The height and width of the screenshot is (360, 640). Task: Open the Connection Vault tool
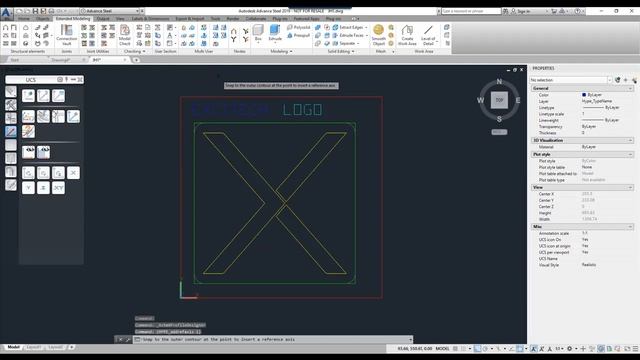pyautogui.click(x=67, y=35)
